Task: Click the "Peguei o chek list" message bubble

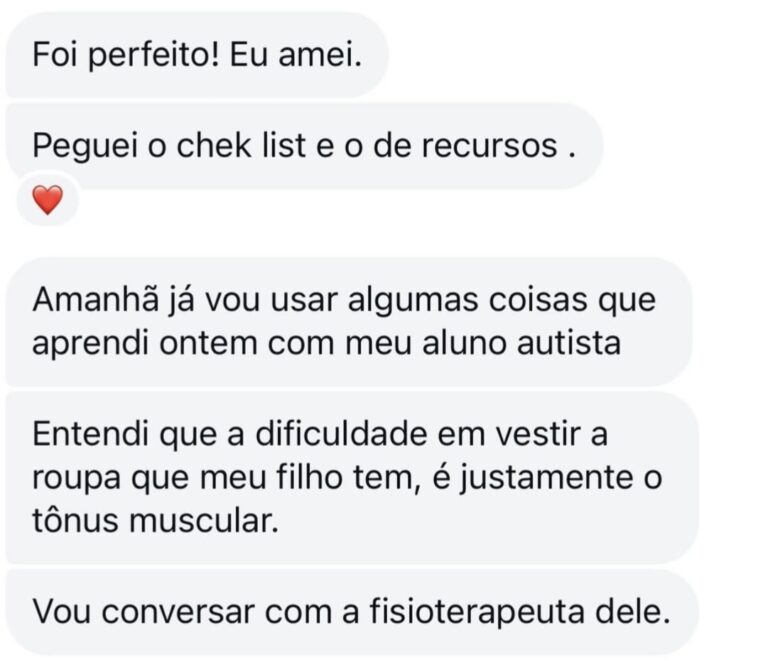Action: point(304,146)
